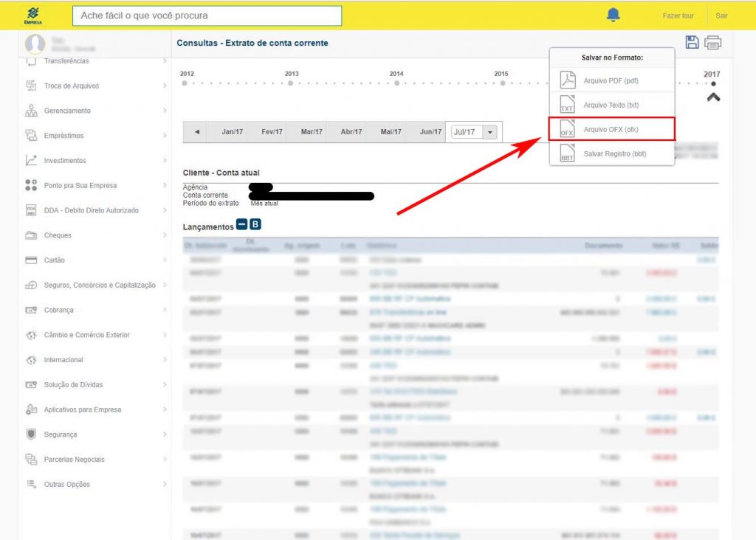Switch to the Jan/17 statement tab
The height and width of the screenshot is (540, 756).
[x=233, y=132]
